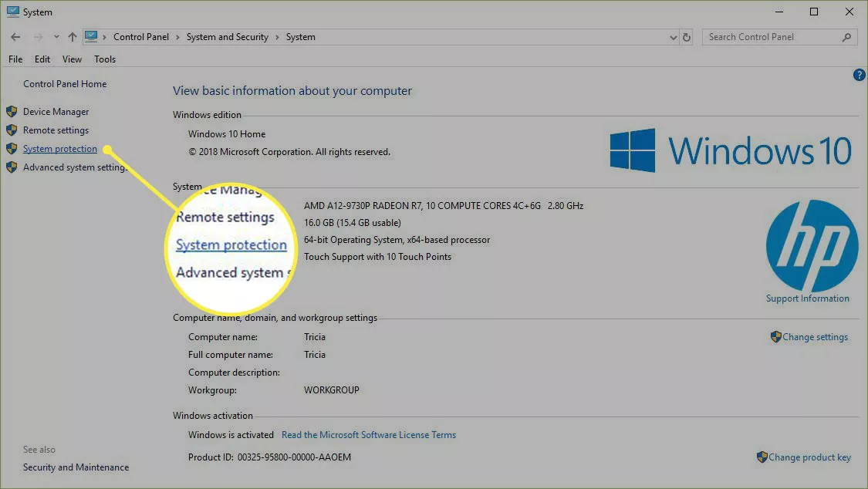The image size is (868, 489).
Task: Open System protection link
Action: pyautogui.click(x=59, y=149)
